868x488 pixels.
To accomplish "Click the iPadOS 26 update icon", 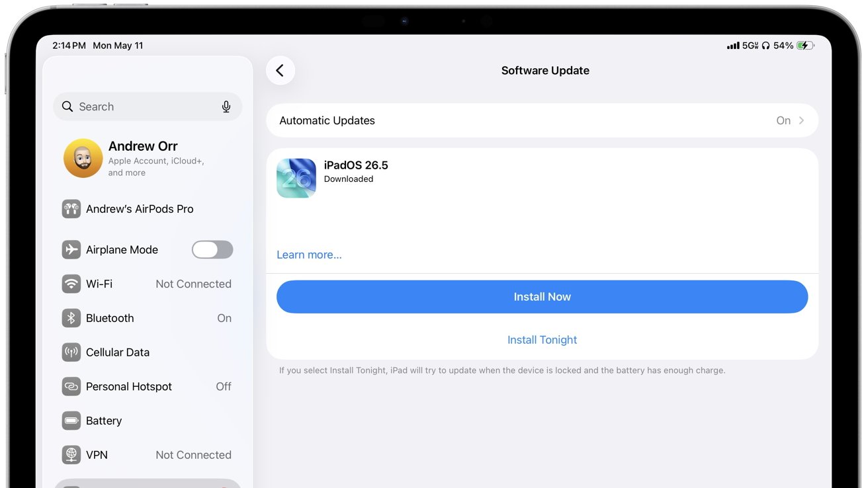I will pos(296,178).
